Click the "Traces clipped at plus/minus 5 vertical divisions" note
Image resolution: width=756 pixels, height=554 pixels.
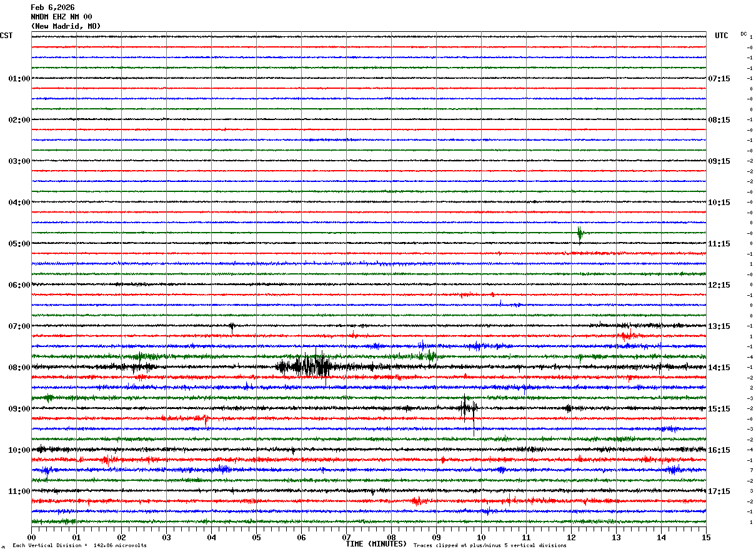pyautogui.click(x=490, y=546)
